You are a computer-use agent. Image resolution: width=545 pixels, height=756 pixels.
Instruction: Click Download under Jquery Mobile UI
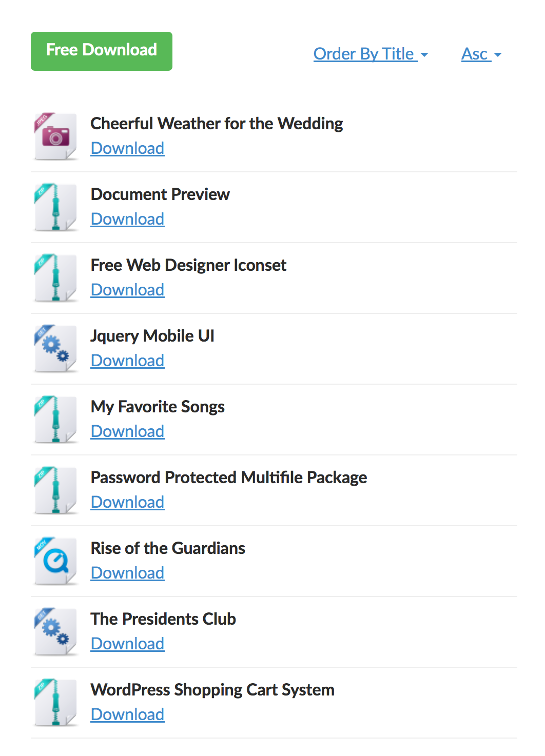coord(127,361)
